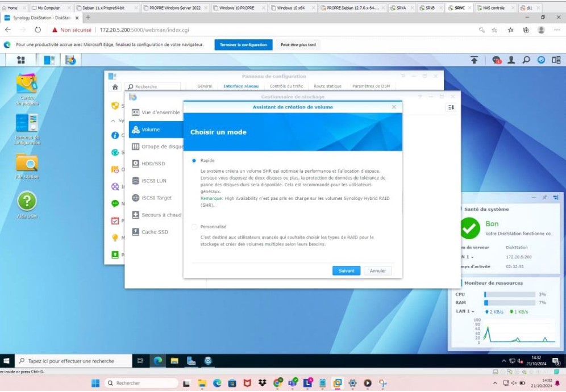
Task: Open Panneau de configuration desktop icon
Action: click(x=27, y=129)
